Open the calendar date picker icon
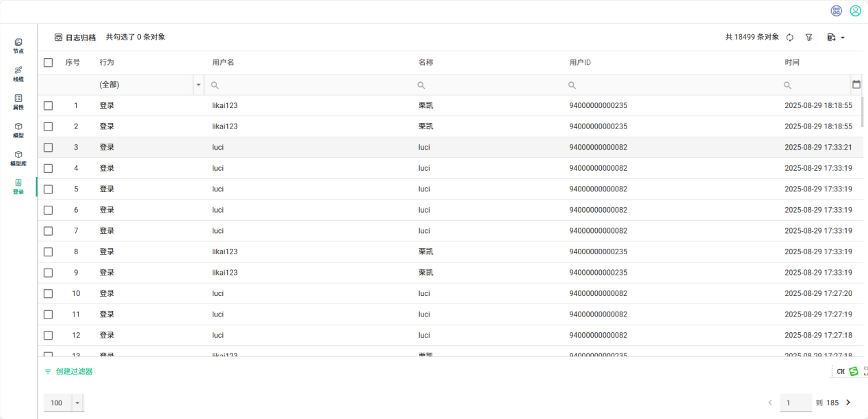This screenshot has height=419, width=868. tap(856, 85)
